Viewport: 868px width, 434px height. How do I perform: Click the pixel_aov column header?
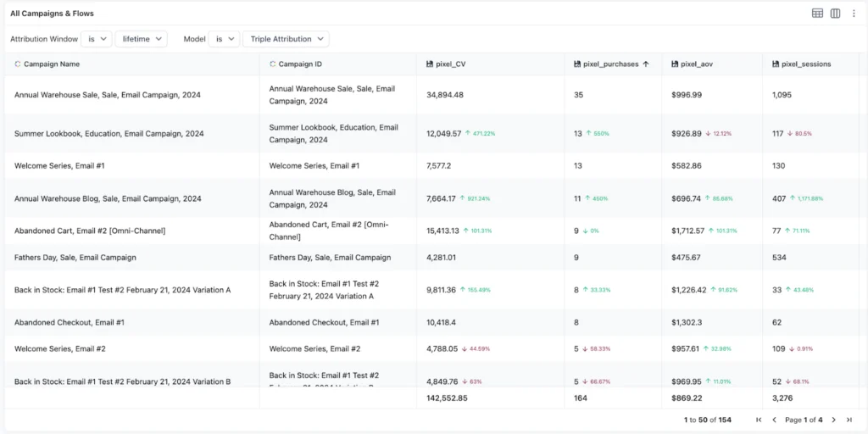click(696, 64)
